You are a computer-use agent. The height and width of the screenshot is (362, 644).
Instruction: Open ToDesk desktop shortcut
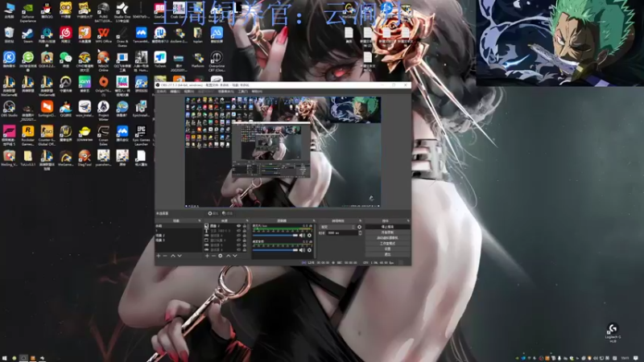tap(160, 60)
